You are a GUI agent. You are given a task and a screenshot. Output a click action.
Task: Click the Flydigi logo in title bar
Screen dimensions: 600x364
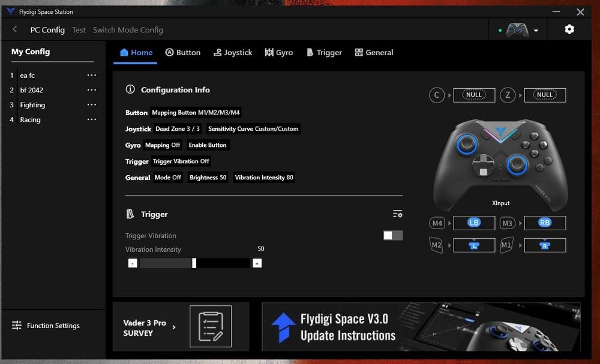(x=10, y=11)
